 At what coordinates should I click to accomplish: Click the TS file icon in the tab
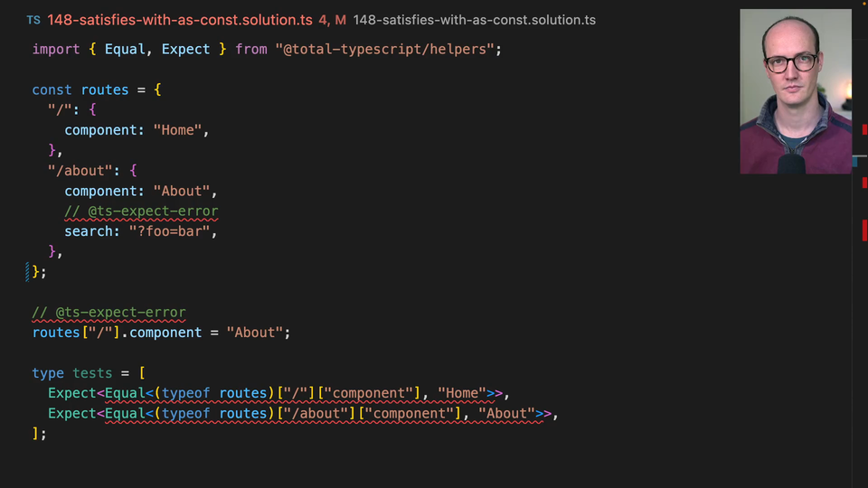pos(33,20)
